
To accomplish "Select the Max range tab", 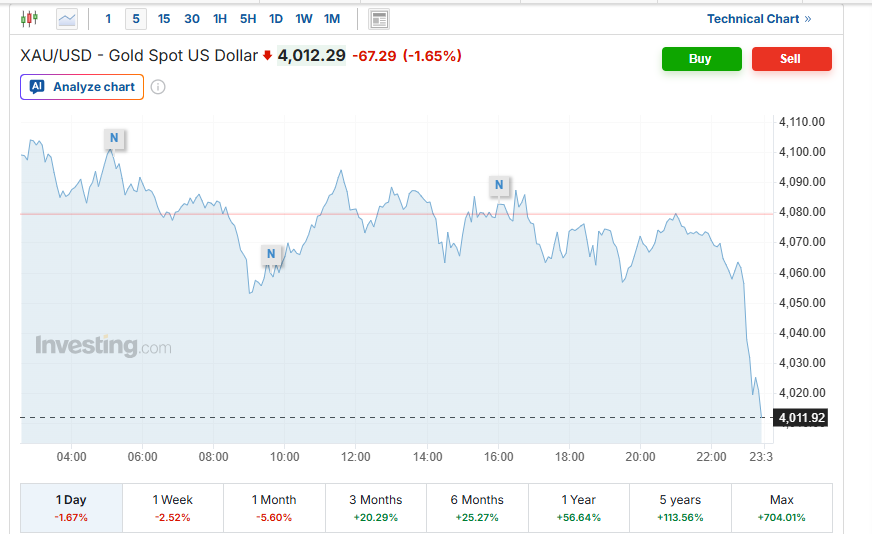I will coord(781,507).
